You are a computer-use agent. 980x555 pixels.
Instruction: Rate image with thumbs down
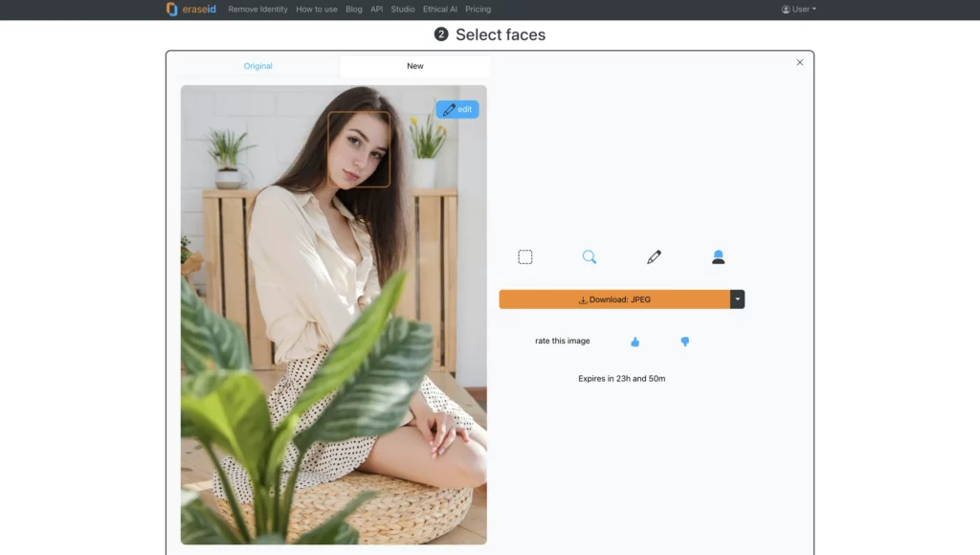click(684, 342)
